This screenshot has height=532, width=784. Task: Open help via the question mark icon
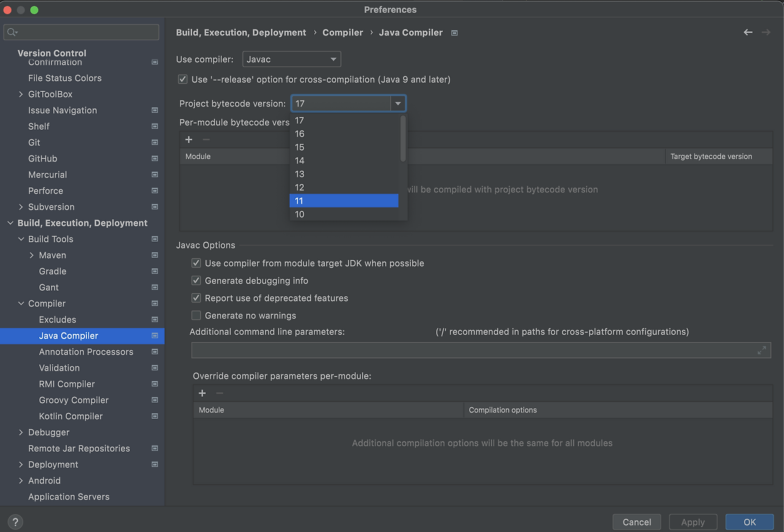pos(15,522)
